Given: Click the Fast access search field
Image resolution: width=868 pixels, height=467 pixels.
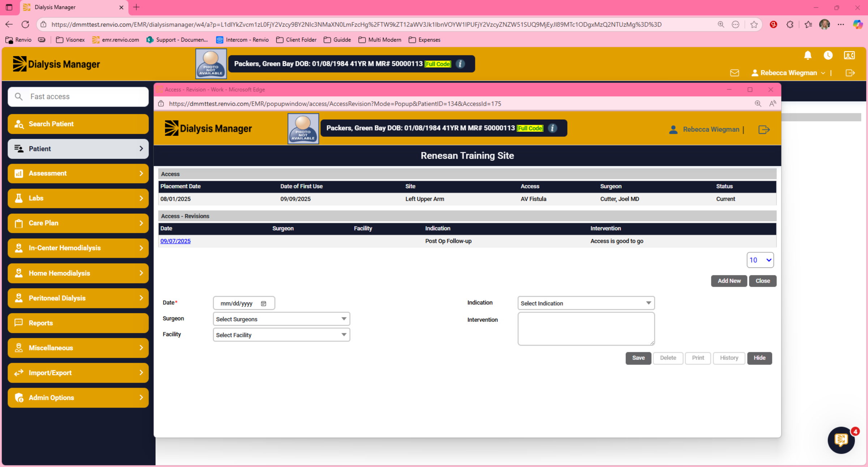Looking at the screenshot, I should (78, 97).
